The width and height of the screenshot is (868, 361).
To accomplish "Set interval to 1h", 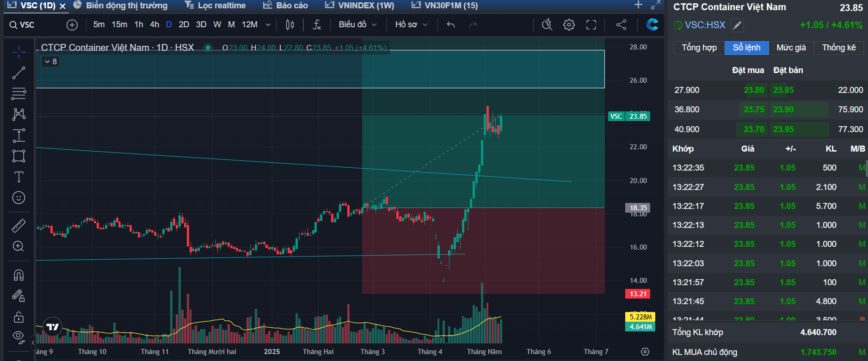I will [x=139, y=24].
